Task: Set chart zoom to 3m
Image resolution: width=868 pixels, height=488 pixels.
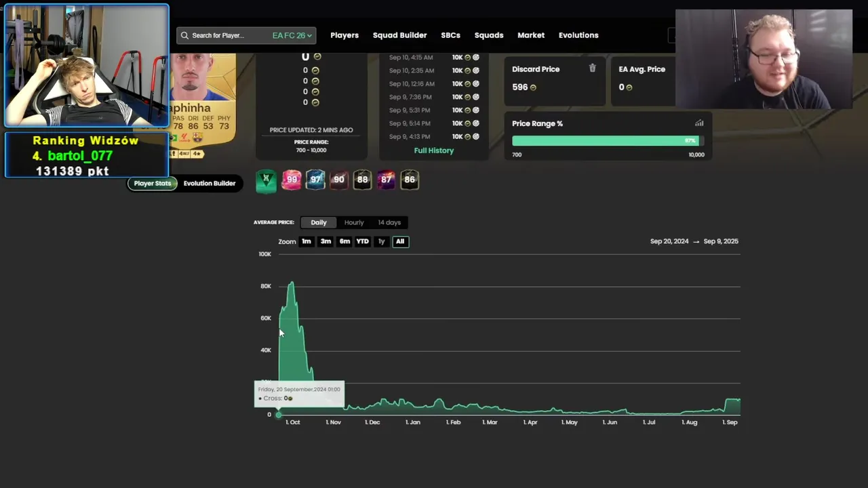Action: 325,241
